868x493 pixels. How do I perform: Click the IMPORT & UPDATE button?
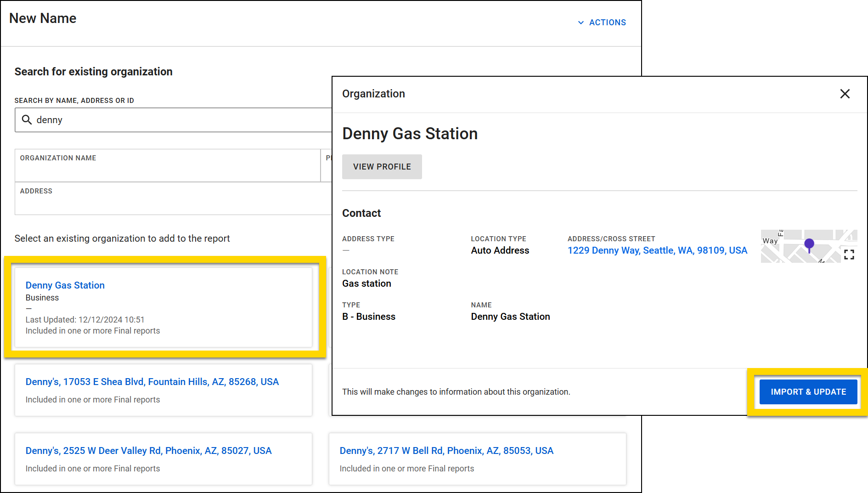(x=808, y=391)
